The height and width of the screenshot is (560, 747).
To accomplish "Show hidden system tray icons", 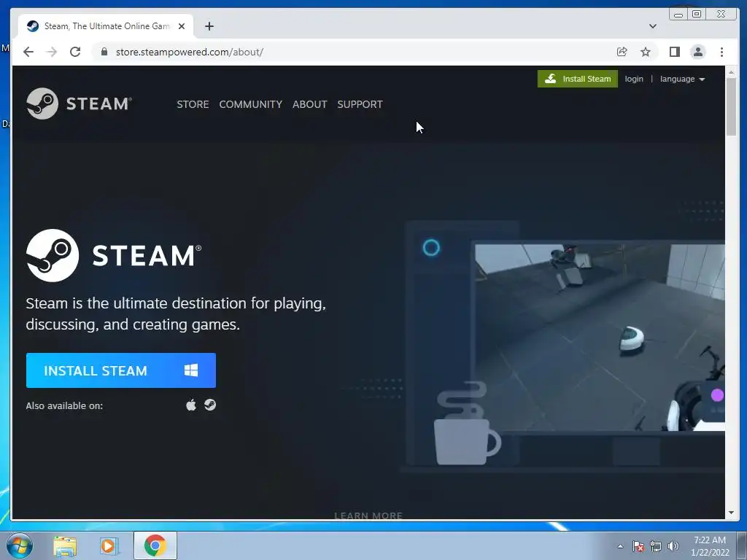I will click(x=620, y=546).
